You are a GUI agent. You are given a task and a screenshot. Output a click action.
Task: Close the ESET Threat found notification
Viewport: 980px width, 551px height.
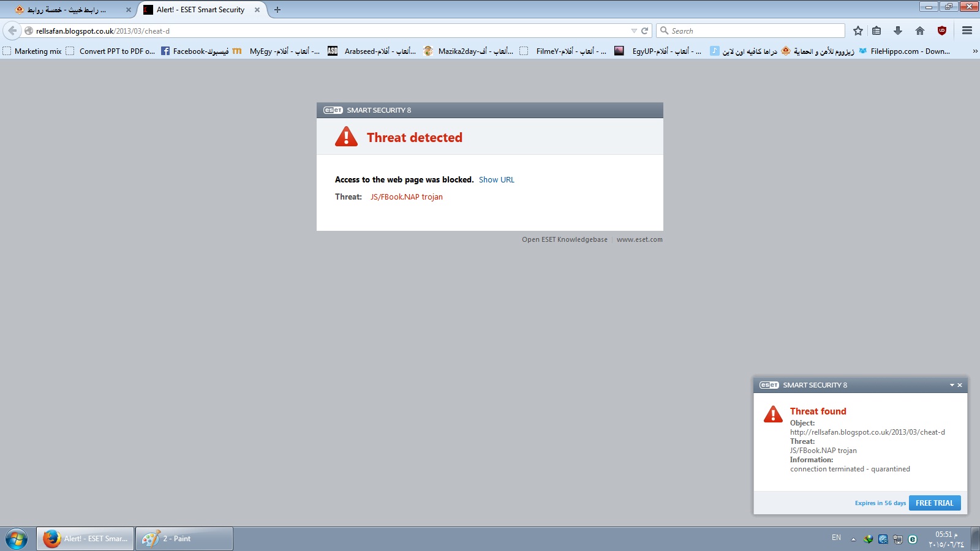click(x=960, y=385)
